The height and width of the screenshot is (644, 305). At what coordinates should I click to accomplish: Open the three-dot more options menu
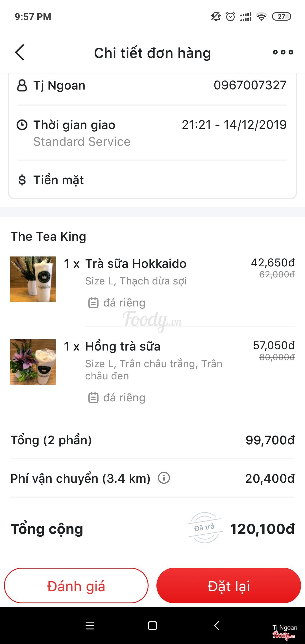click(x=283, y=52)
